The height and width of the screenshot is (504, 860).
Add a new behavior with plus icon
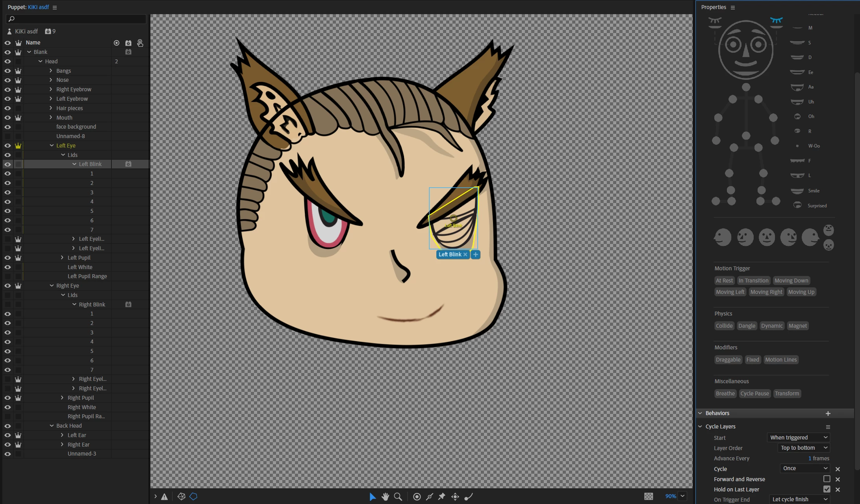pos(828,414)
